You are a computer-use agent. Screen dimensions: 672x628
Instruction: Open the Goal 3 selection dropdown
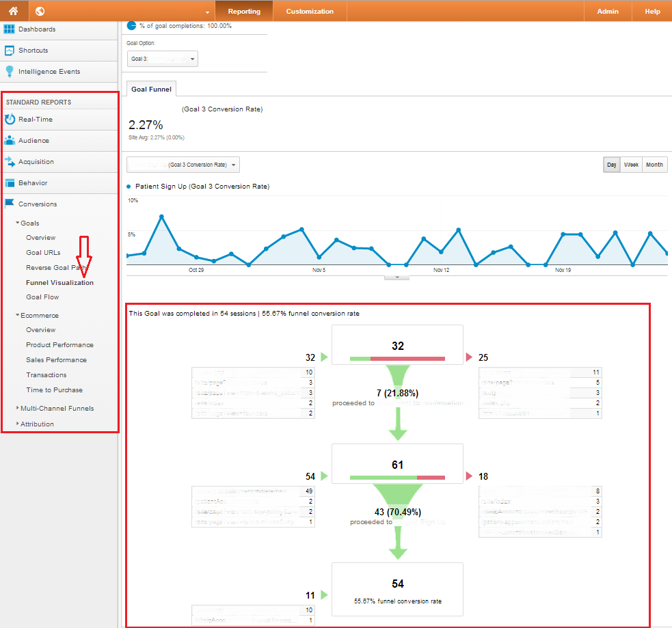pos(162,59)
